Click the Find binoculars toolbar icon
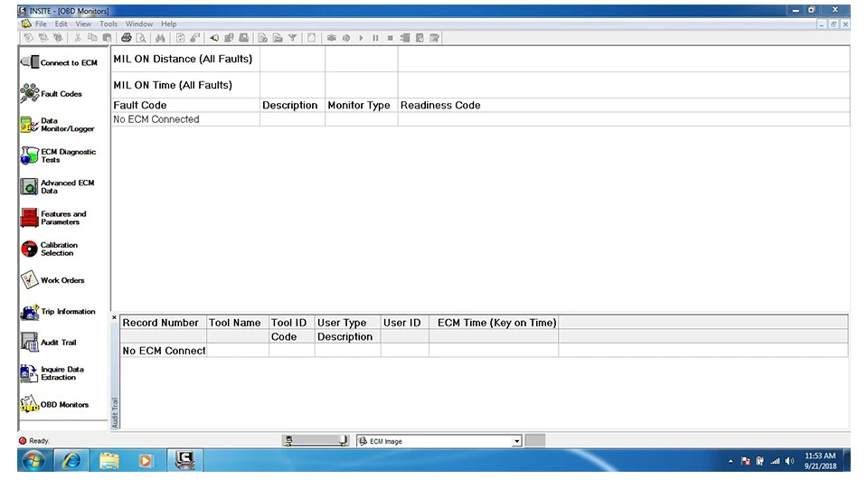The image size is (868, 489). coord(160,38)
